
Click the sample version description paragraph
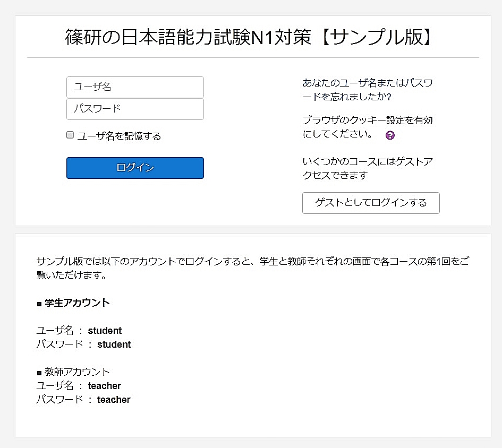coord(253,268)
